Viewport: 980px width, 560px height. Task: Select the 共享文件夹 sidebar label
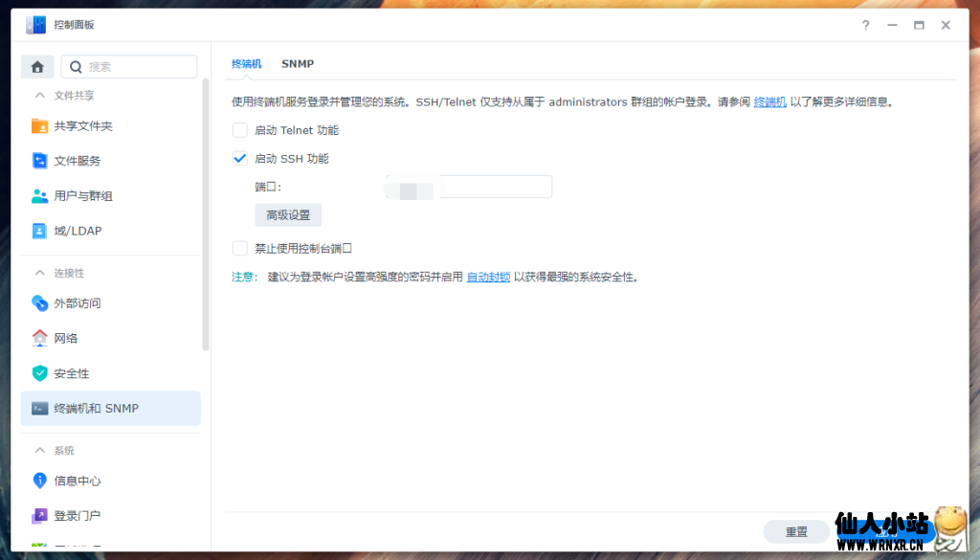click(83, 126)
